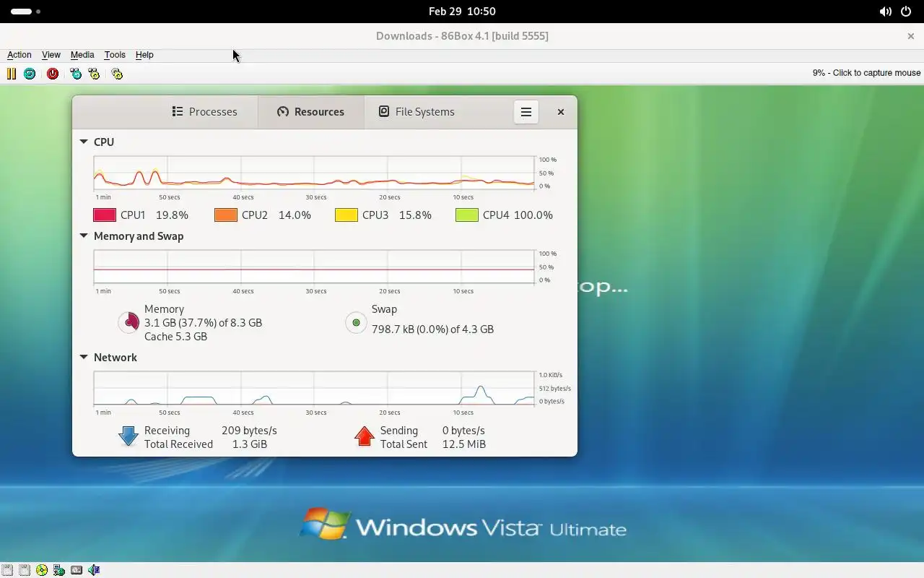Screen dimensions: 924x578
Task: Open the System Monitor hamburger menu
Action: tap(526, 112)
